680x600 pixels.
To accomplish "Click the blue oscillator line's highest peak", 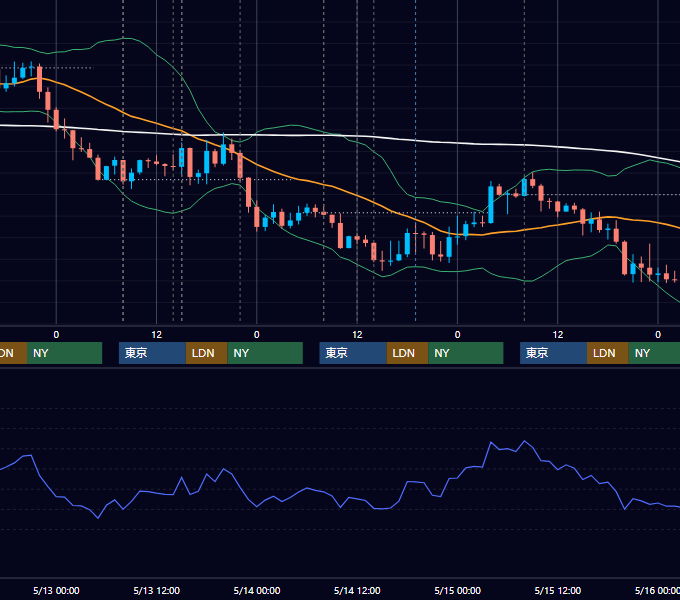I will (x=525, y=441).
